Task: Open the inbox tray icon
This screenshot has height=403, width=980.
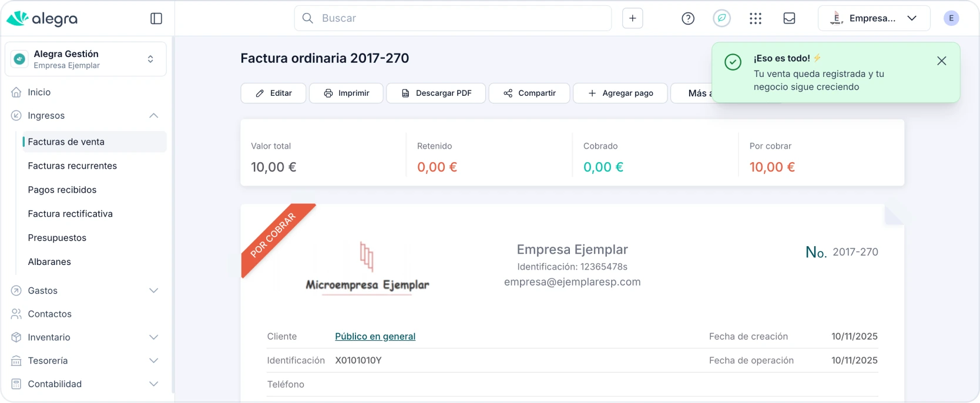Action: tap(790, 19)
